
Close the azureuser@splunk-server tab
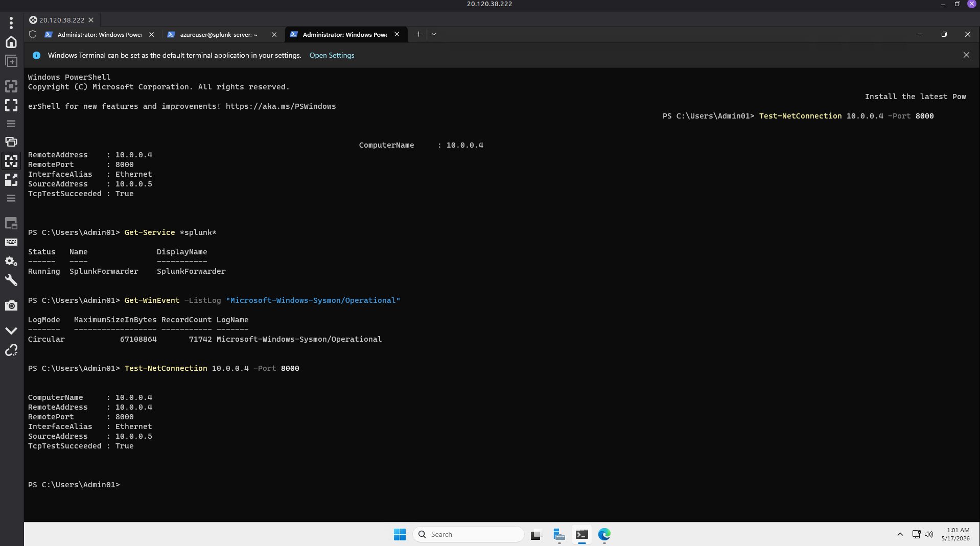pos(274,34)
